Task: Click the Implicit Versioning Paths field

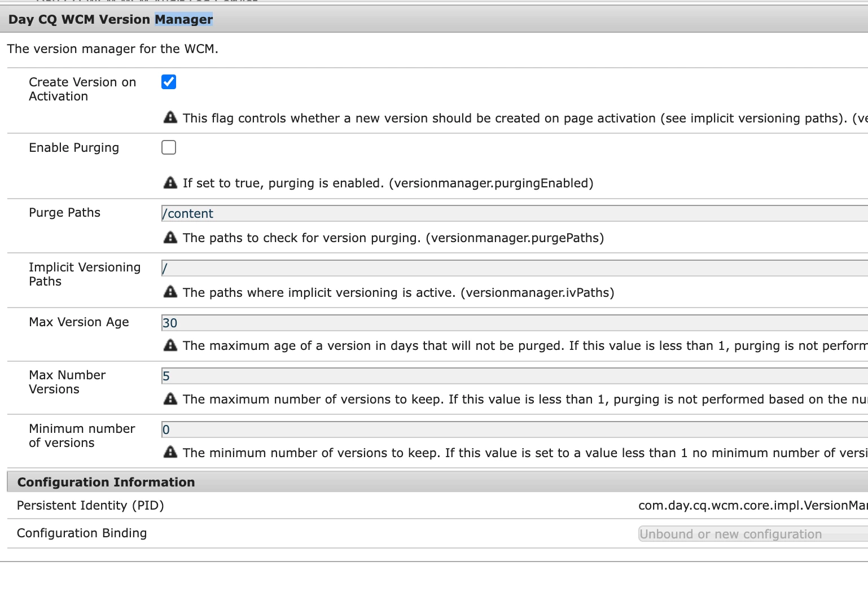Action: click(515, 268)
